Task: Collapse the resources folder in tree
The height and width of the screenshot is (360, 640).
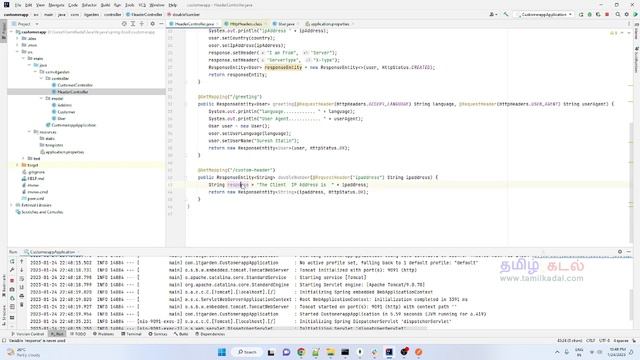Action: (x=29, y=132)
